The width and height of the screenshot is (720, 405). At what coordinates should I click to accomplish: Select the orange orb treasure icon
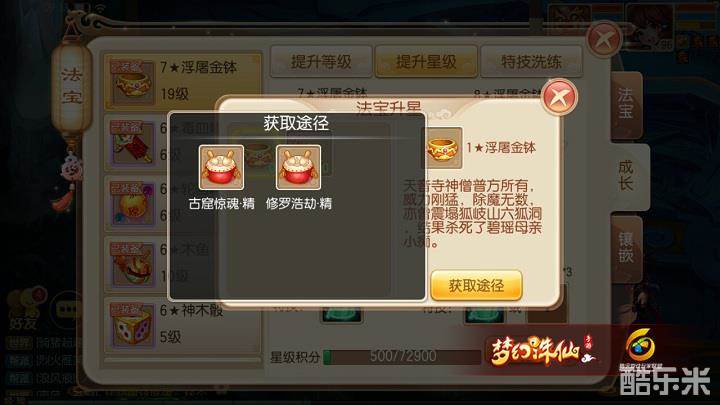tap(132, 203)
